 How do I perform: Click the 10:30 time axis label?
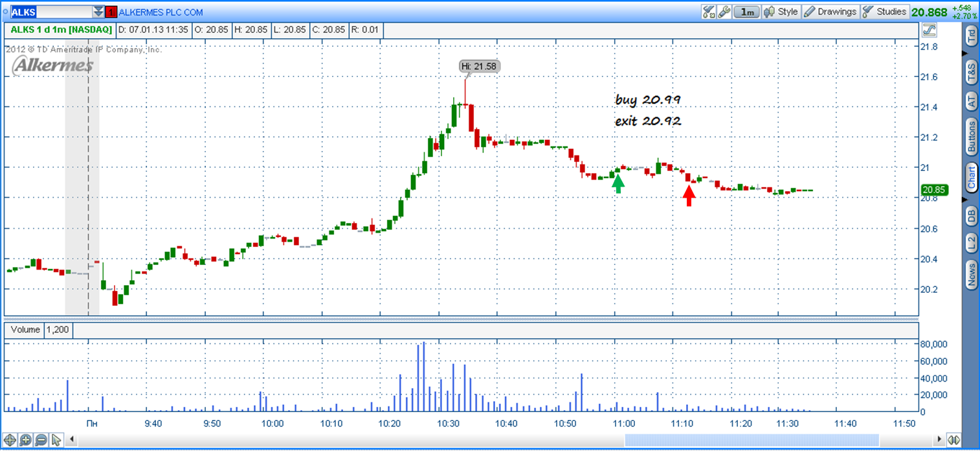click(x=448, y=423)
